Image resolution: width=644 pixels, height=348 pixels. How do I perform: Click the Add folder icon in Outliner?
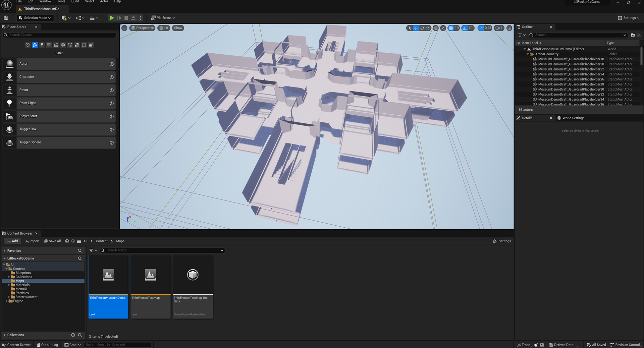pos(633,35)
